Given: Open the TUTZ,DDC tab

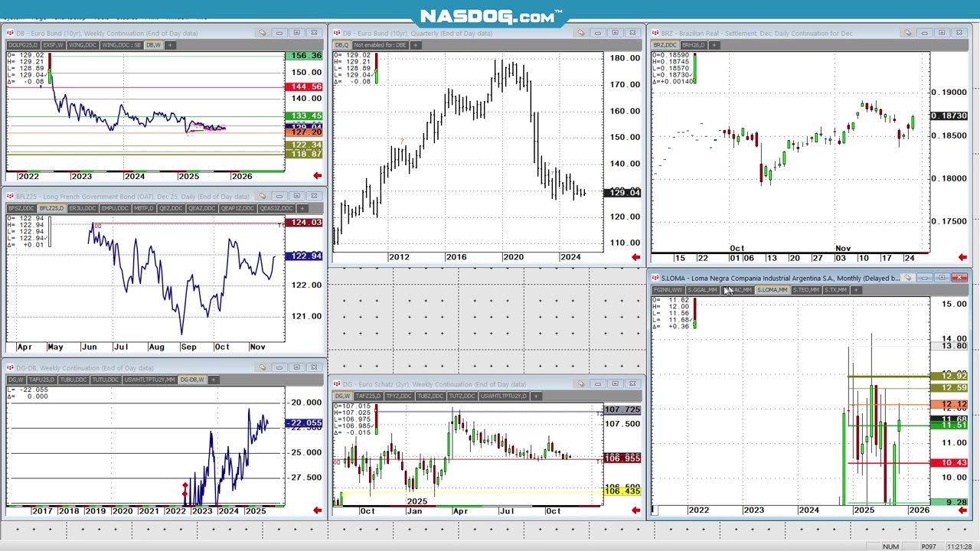Looking at the screenshot, I should pyautogui.click(x=462, y=396).
